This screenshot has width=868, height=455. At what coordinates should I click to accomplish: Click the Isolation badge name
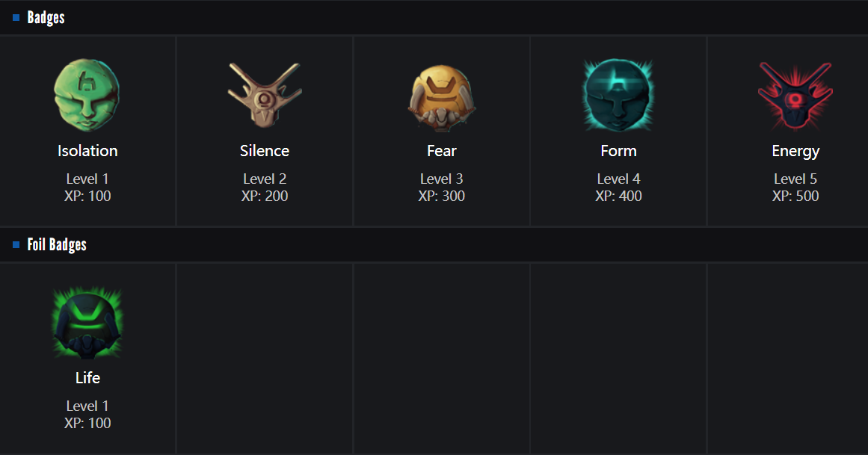pos(87,151)
